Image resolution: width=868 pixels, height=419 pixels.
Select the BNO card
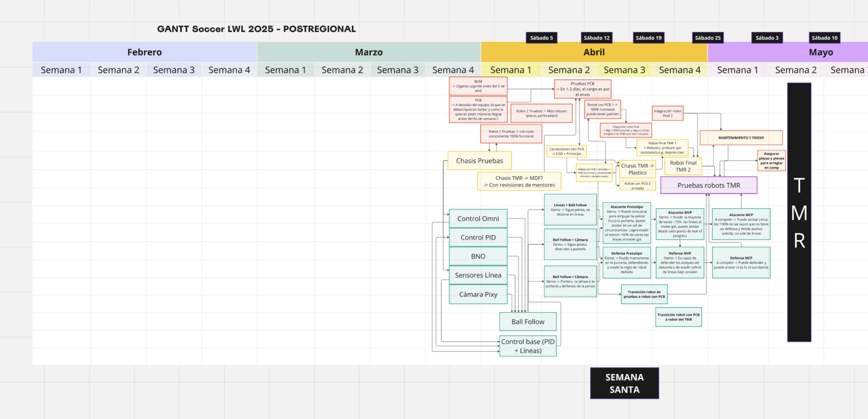(478, 256)
